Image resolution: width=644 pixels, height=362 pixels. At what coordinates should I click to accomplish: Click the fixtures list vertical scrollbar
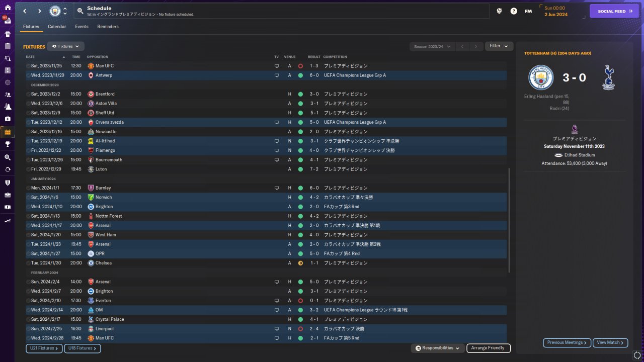click(x=509, y=220)
